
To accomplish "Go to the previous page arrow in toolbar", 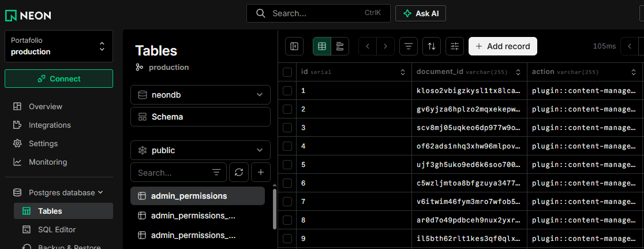I will pos(368,46).
